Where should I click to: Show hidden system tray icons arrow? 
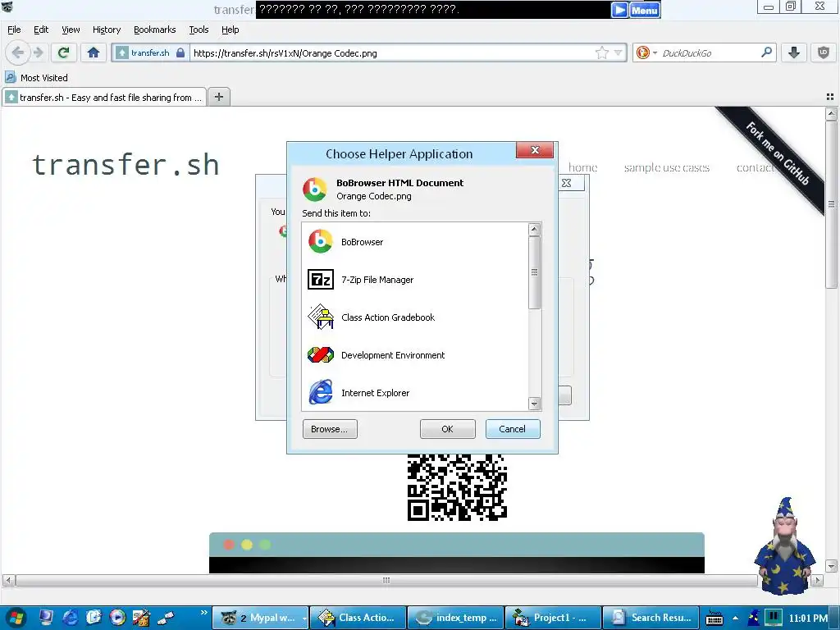(736, 618)
